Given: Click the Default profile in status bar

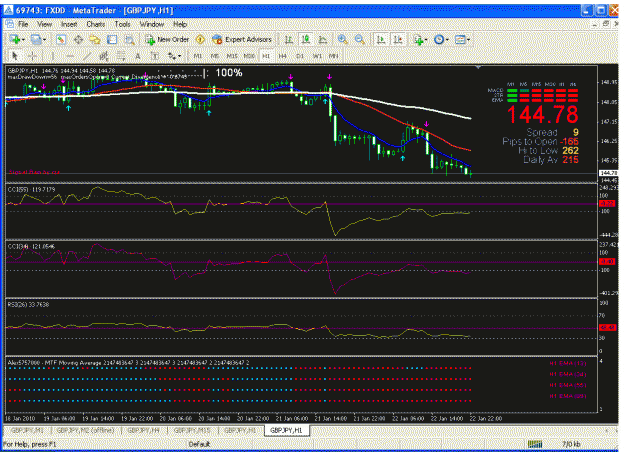Looking at the screenshot, I should pos(199,444).
